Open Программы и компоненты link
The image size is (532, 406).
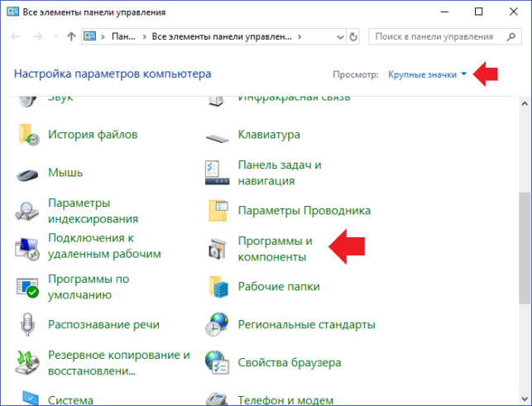click(276, 249)
